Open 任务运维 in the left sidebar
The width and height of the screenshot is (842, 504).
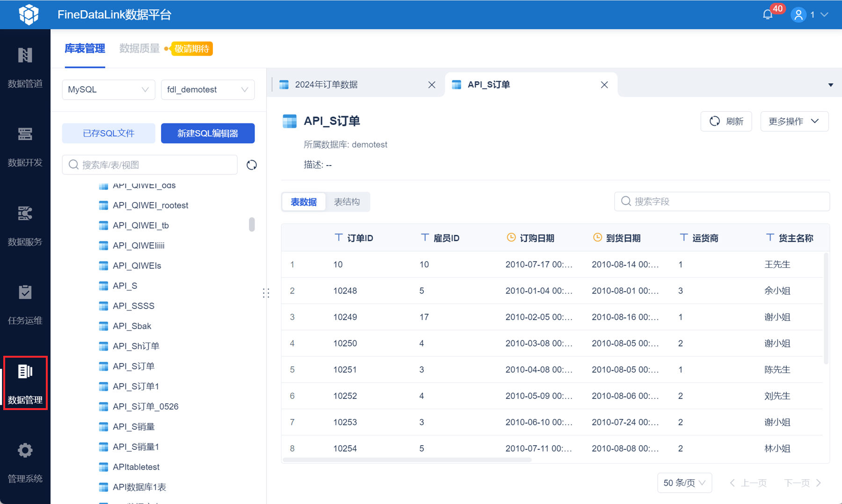click(x=25, y=305)
